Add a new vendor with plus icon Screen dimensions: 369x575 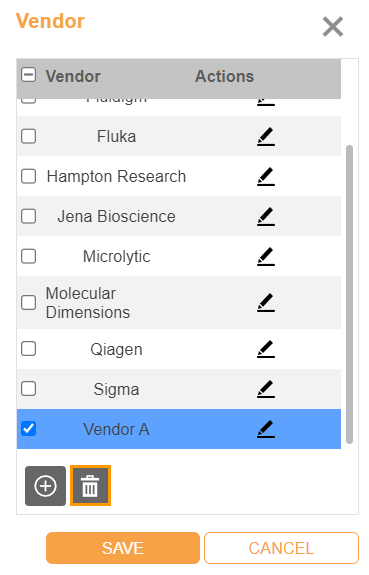tap(45, 486)
